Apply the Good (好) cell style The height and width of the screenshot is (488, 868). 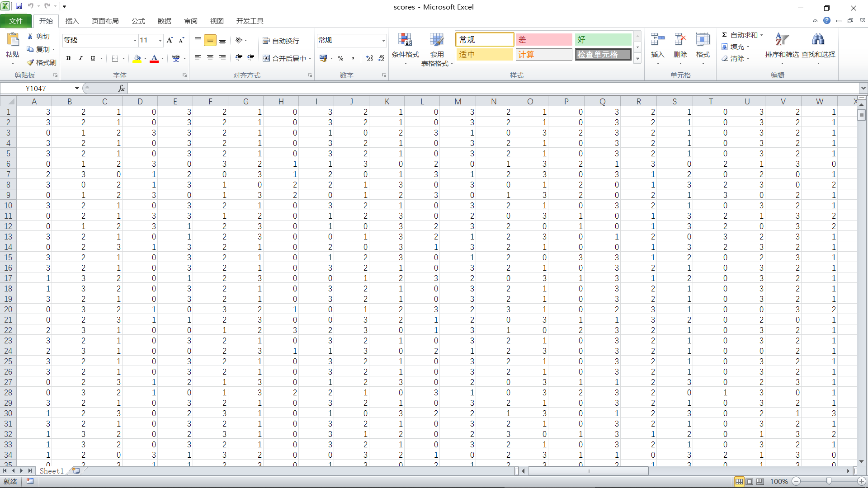603,40
